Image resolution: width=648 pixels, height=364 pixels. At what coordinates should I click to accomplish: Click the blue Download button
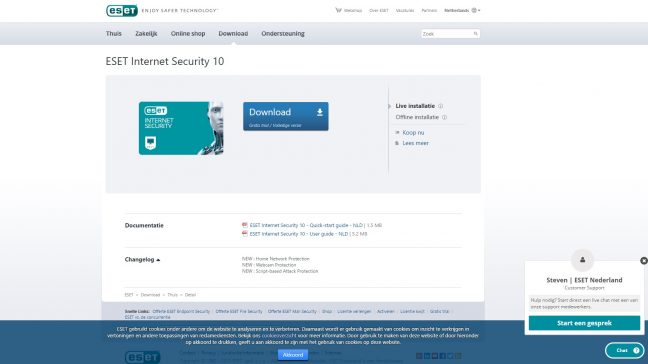coord(286,117)
